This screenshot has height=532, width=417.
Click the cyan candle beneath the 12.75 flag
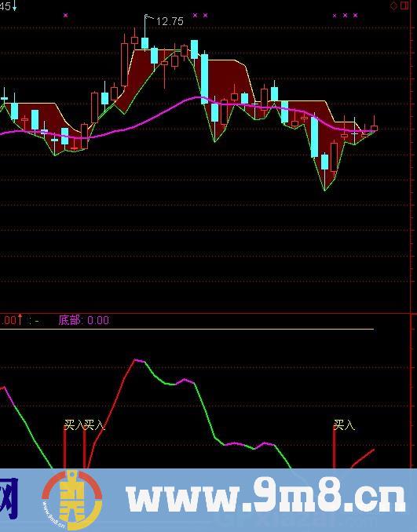(145, 43)
